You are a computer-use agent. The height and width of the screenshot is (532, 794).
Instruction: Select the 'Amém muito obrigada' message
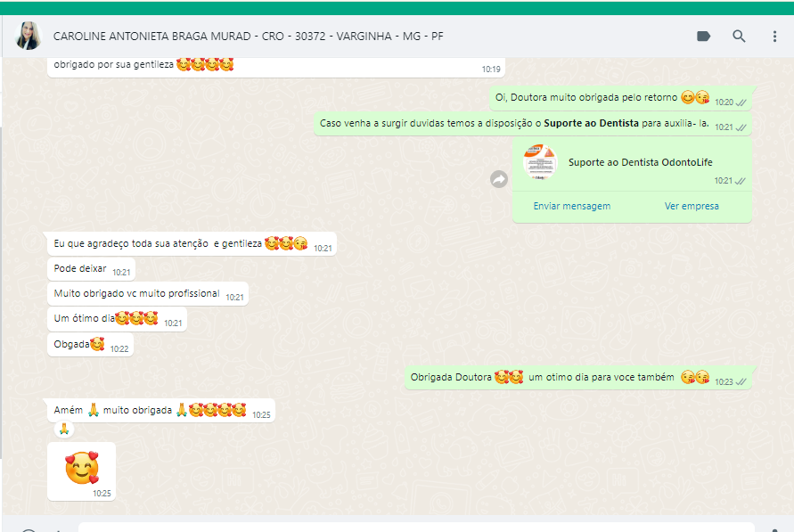[161, 411]
